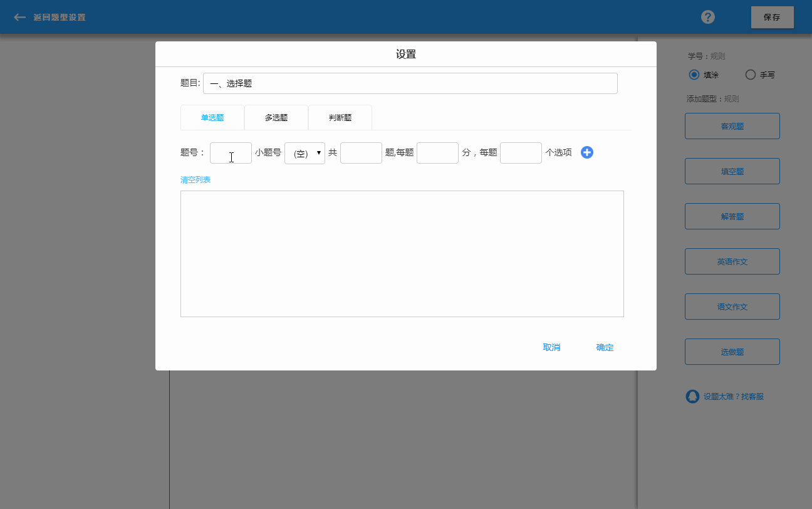This screenshot has height=509, width=812.
Task: Click the options-per-question input field
Action: pos(521,153)
